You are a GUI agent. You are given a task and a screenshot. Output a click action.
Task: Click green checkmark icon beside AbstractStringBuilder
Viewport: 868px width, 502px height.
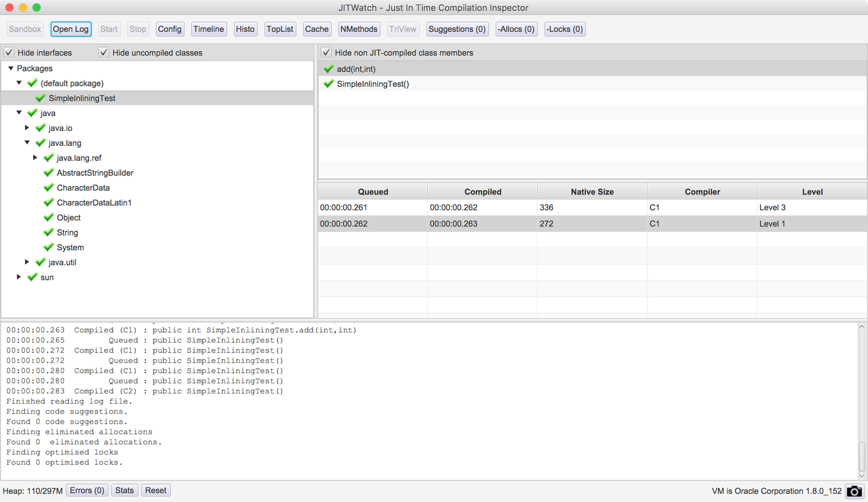(49, 173)
